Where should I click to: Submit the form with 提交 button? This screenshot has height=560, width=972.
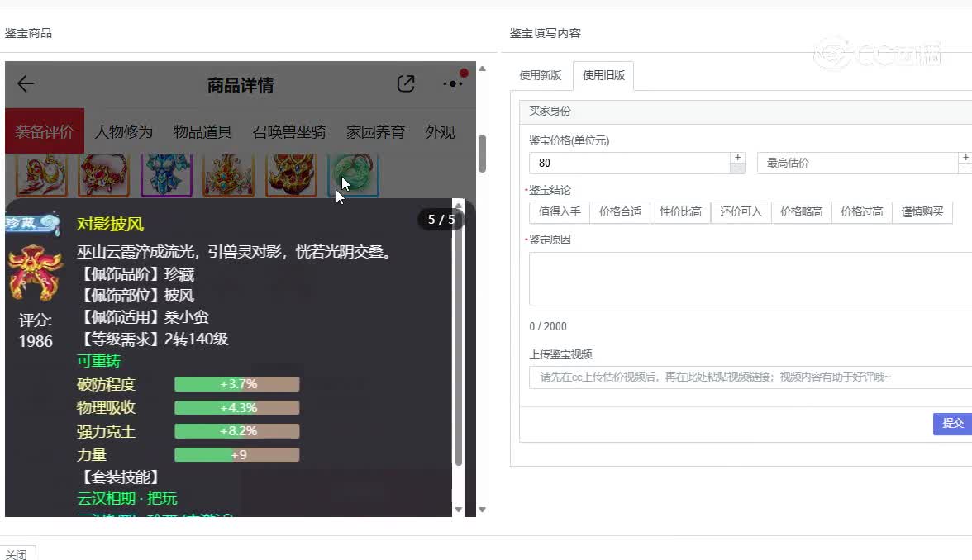(x=952, y=423)
